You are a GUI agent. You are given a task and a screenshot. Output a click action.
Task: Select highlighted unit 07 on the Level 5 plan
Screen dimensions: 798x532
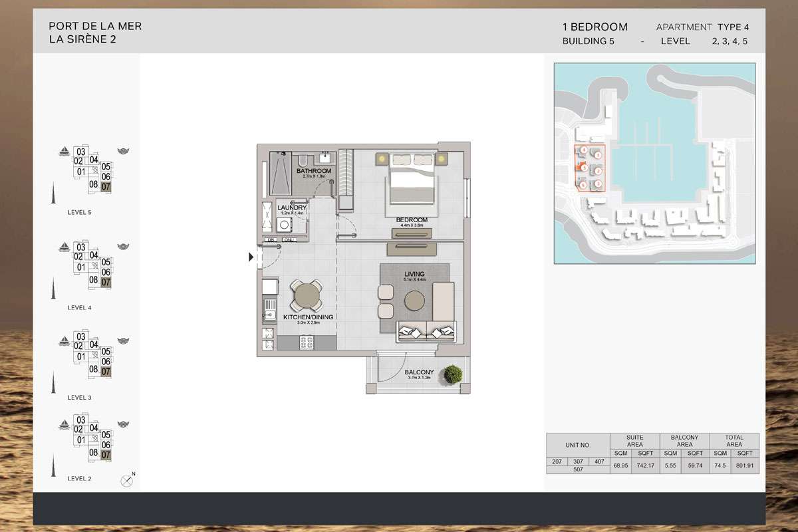[106, 187]
